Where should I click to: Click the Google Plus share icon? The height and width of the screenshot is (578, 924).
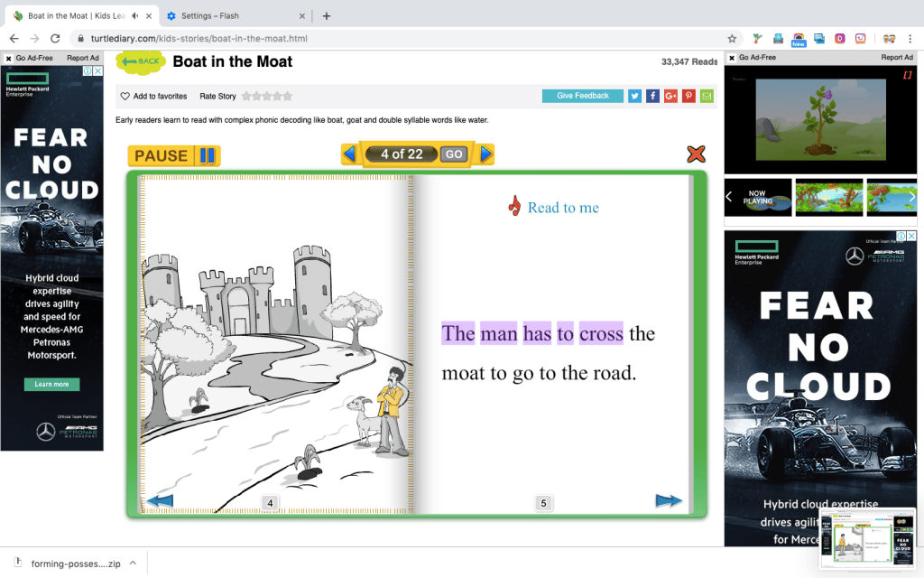[x=670, y=96]
